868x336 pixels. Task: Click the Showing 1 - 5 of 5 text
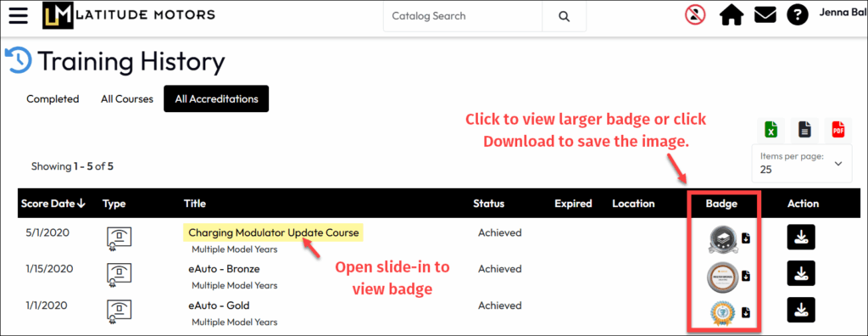(x=73, y=166)
